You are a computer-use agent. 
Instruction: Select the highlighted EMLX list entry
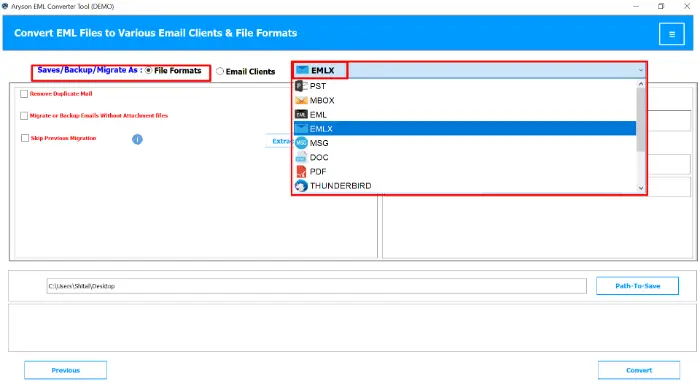pyautogui.click(x=465, y=129)
